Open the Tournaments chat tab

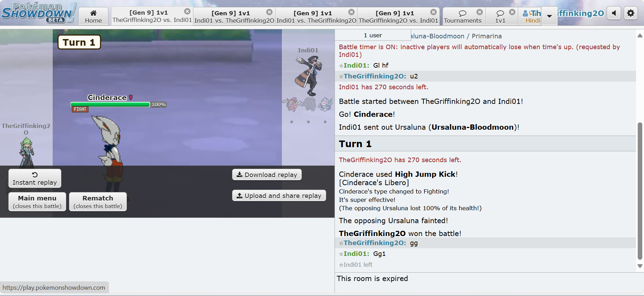coord(462,16)
